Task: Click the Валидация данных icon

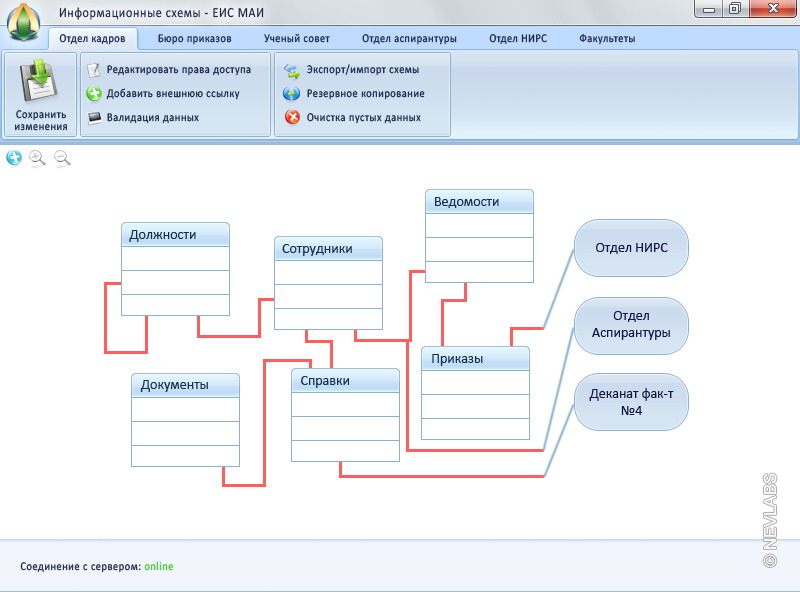Action: point(94,118)
